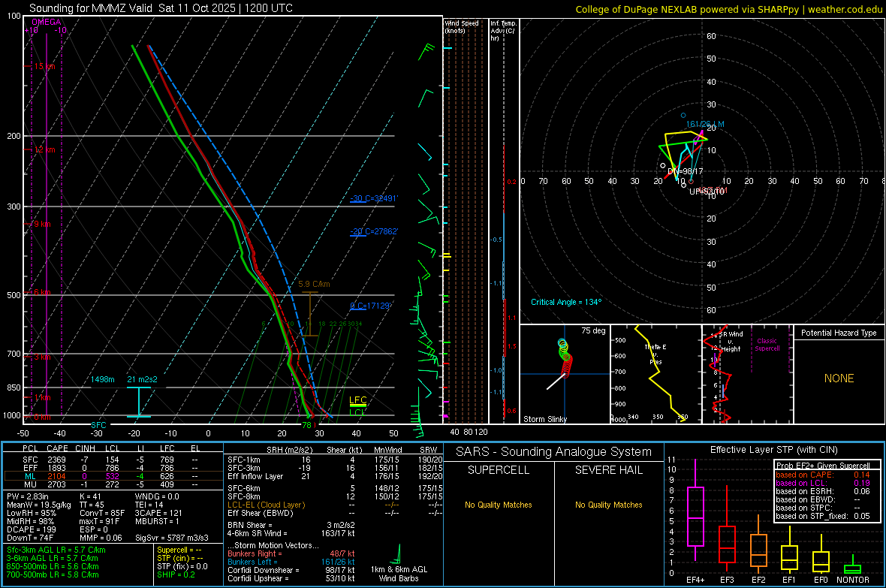Click the SUPERCELL column heading
The image size is (886, 588).
[499, 470]
